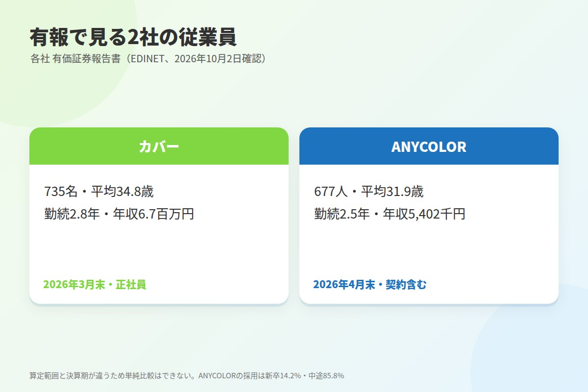Select the green カバー card header
The image size is (588, 392).
click(159, 146)
